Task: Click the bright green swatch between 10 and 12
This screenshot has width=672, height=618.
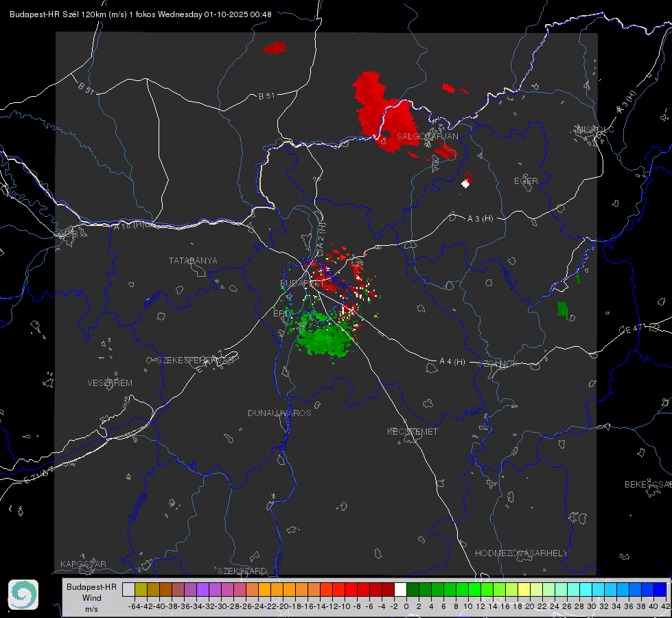Action: 474,590
